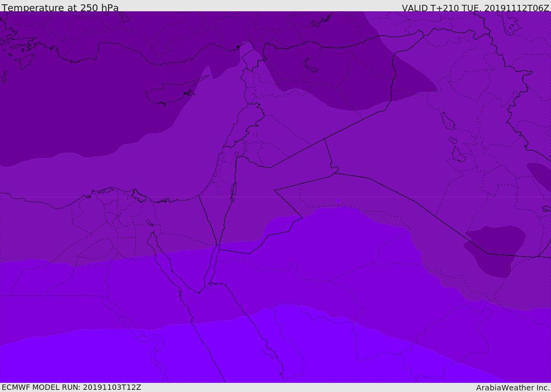Click the small dot in northern Saudi Arabia
The width and height of the screenshot is (551, 392).
click(338, 201)
